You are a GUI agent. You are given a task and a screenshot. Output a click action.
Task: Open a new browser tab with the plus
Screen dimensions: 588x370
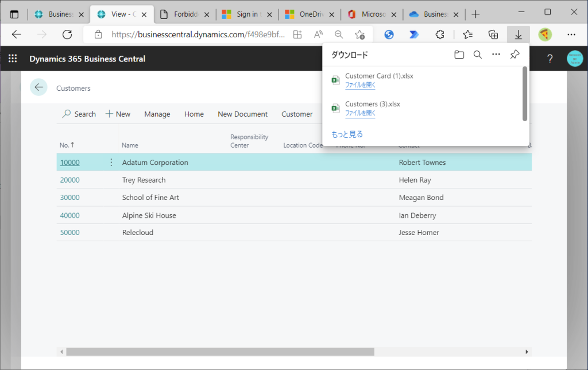[x=475, y=14]
